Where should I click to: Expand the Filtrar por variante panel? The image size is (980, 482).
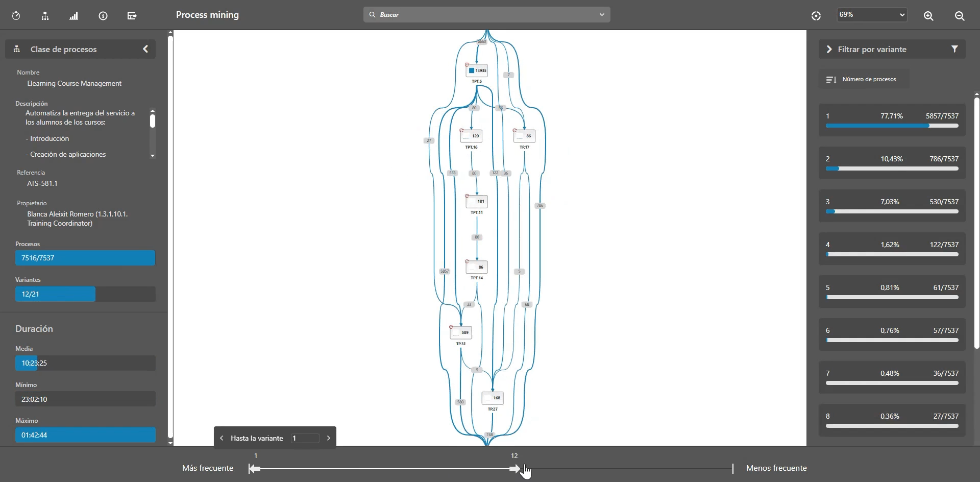(x=829, y=49)
